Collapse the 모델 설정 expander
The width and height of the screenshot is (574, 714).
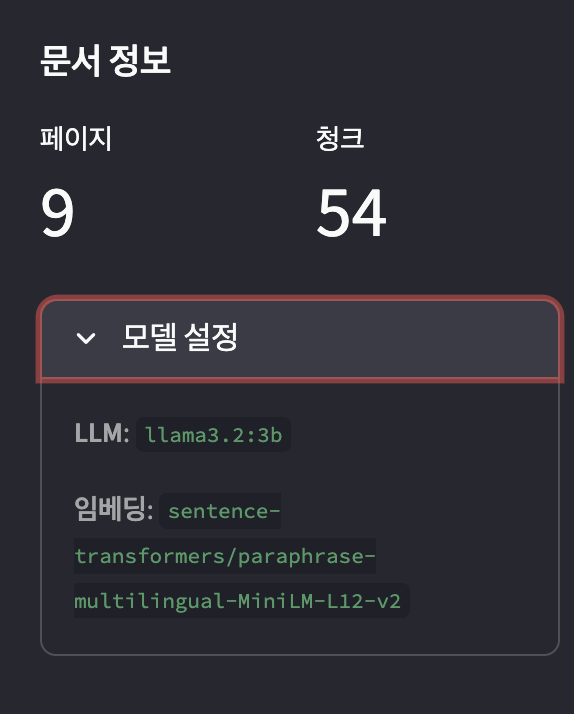pos(300,339)
